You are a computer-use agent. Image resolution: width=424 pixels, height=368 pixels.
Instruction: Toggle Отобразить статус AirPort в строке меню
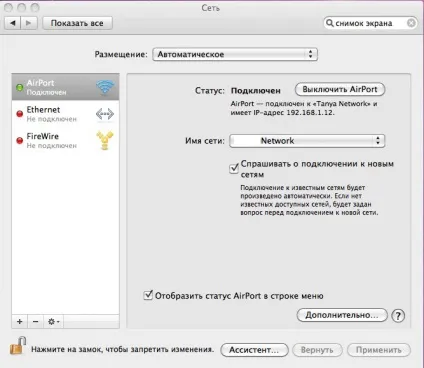[x=148, y=295]
